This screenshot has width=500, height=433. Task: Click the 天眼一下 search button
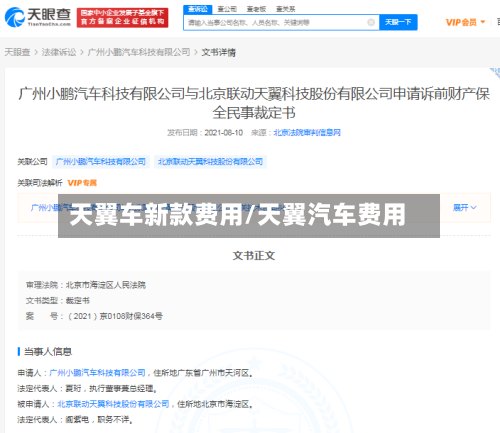coord(398,22)
